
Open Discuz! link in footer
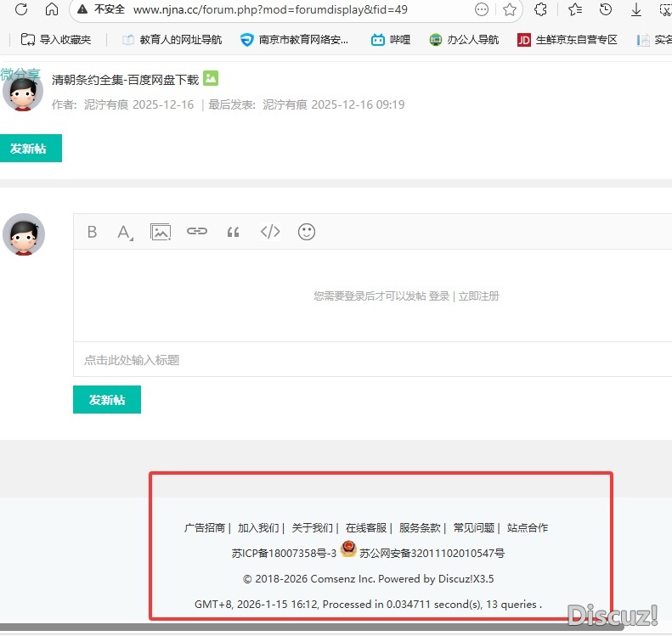[x=455, y=578]
